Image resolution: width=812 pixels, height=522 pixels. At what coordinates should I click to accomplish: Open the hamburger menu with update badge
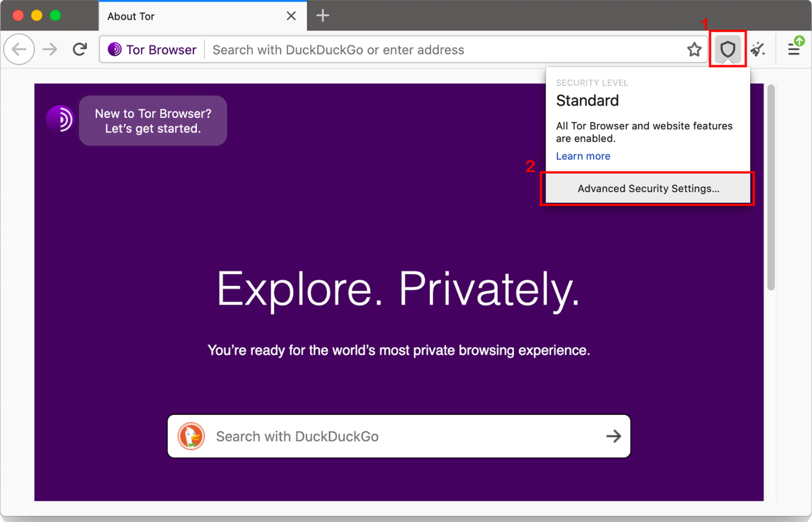click(x=795, y=49)
